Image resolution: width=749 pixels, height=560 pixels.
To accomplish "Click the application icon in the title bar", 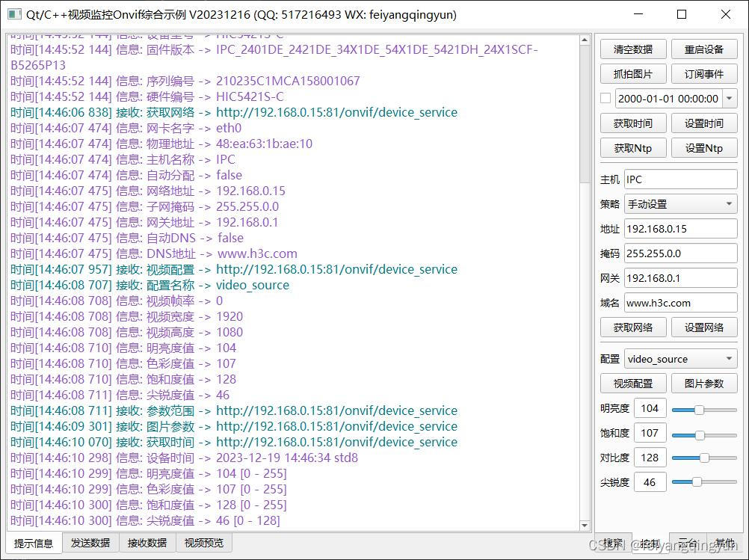I will [x=13, y=14].
